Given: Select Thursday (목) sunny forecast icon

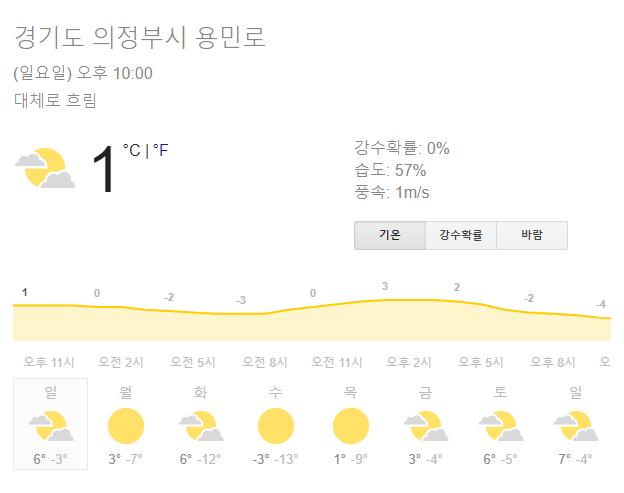Looking at the screenshot, I should pos(350,426).
